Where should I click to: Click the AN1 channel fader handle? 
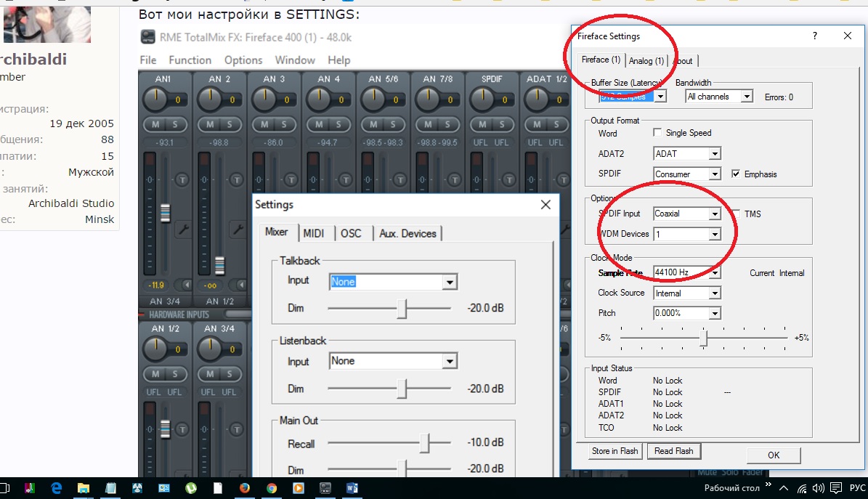[165, 214]
